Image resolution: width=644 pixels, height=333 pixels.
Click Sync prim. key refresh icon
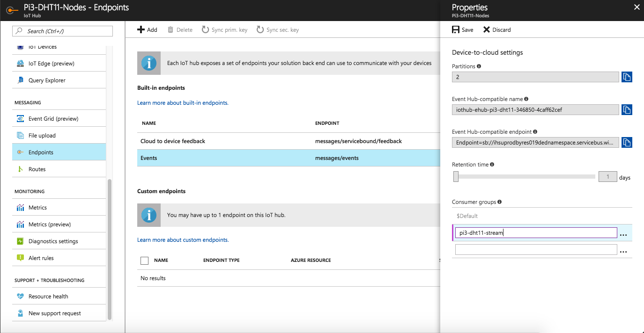coord(205,29)
